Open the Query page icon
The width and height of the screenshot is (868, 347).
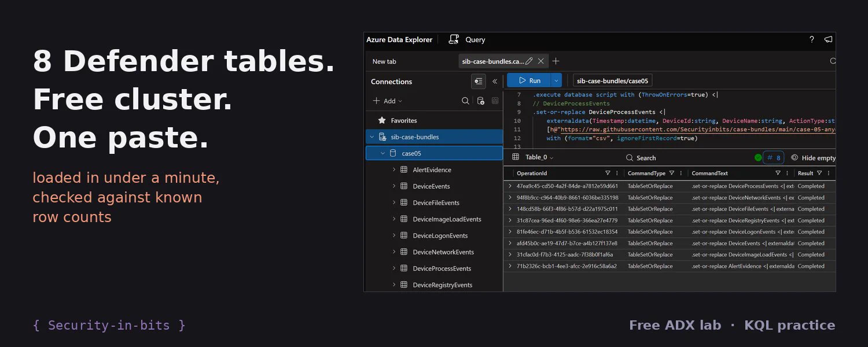coord(454,39)
